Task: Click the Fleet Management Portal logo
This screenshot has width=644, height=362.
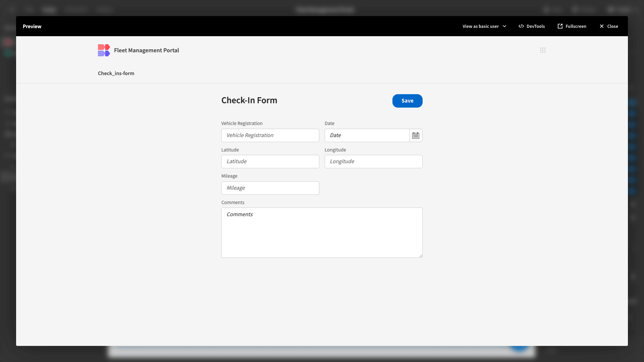Action: (104, 50)
